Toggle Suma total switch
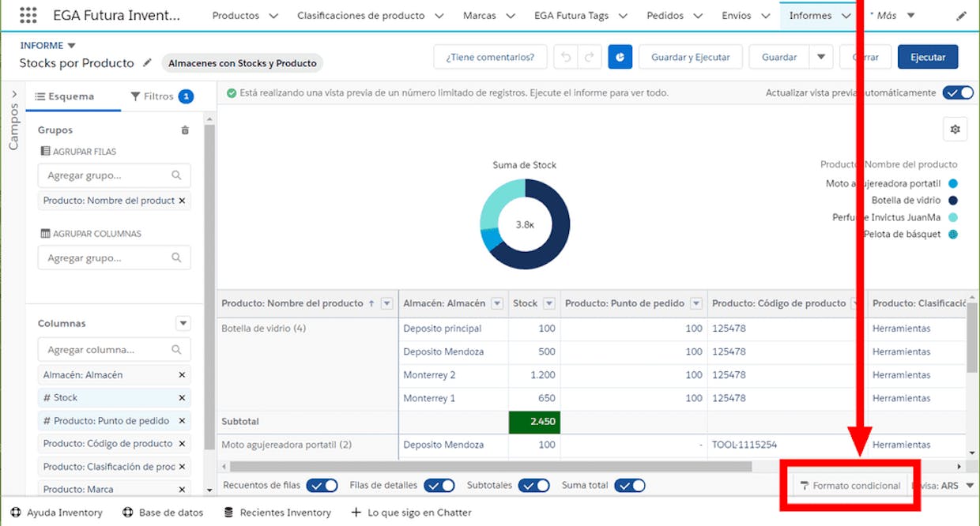This screenshot has width=980, height=526. pyautogui.click(x=630, y=485)
